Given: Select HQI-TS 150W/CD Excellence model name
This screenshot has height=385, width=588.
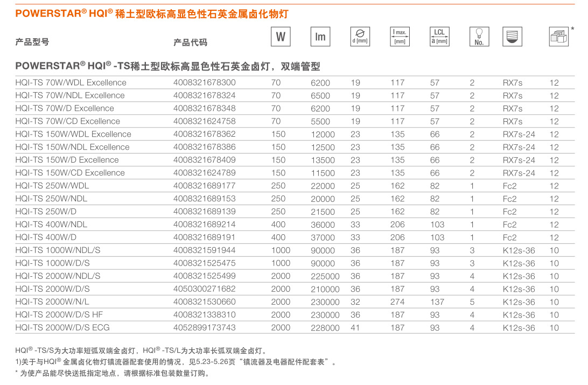Looking at the screenshot, I should (x=70, y=173).
